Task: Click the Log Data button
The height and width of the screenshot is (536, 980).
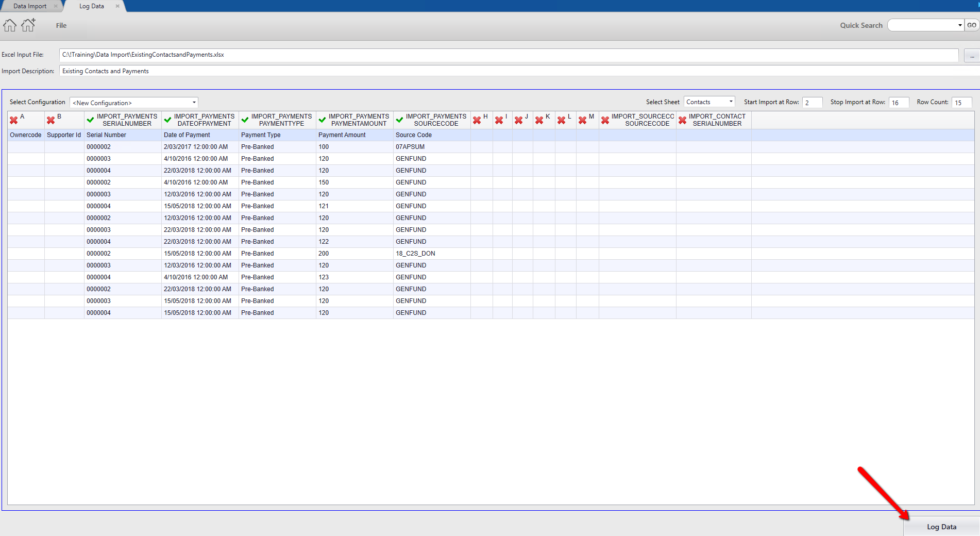Action: pyautogui.click(x=941, y=527)
